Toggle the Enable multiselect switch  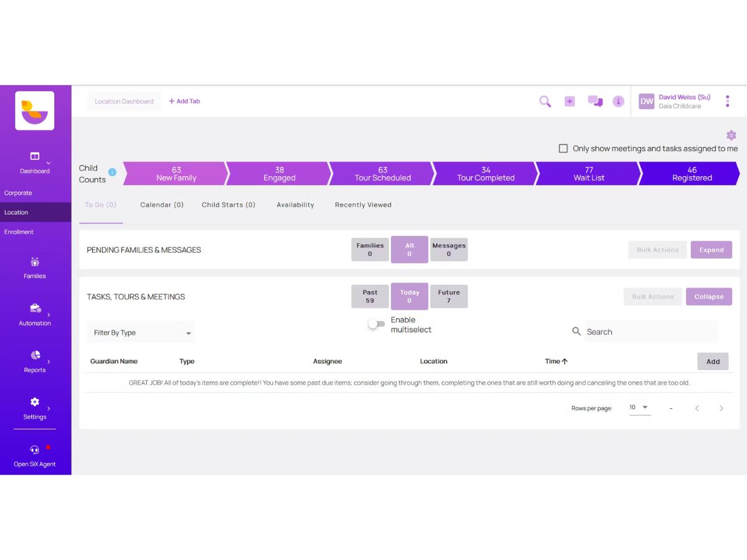tap(377, 324)
